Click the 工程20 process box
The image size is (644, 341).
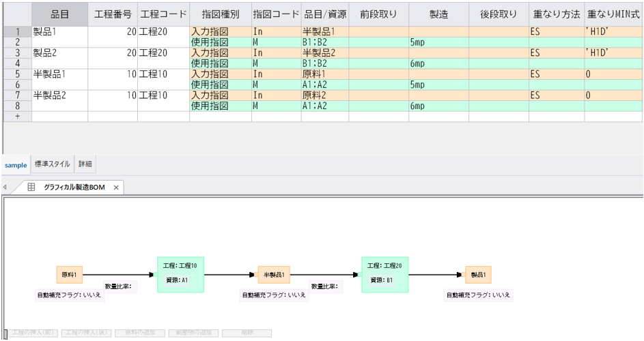384,274
